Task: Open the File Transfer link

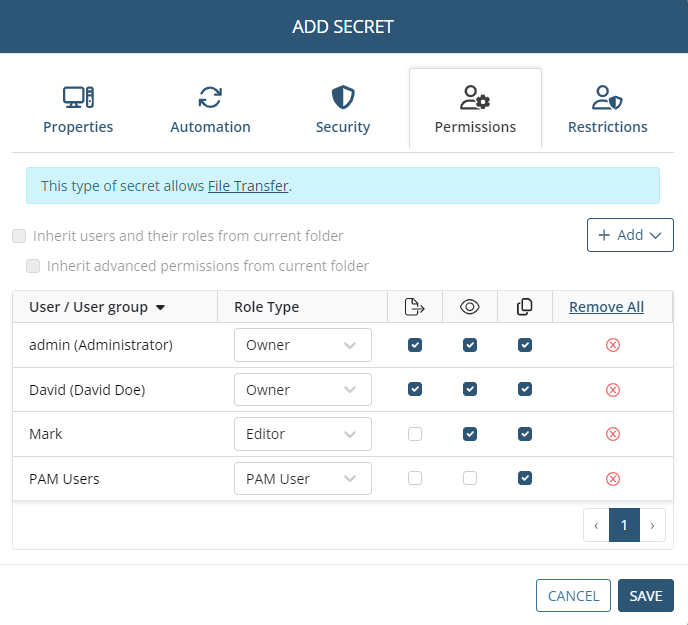Action: point(248,186)
